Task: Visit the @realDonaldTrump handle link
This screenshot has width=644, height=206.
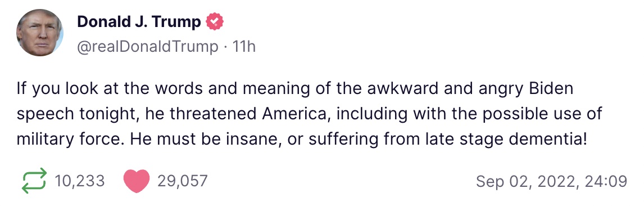Action: (148, 47)
